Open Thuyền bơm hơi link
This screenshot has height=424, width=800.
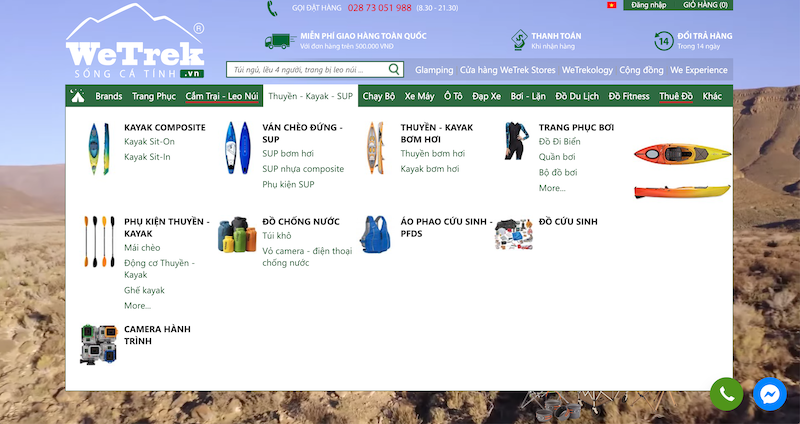(433, 154)
